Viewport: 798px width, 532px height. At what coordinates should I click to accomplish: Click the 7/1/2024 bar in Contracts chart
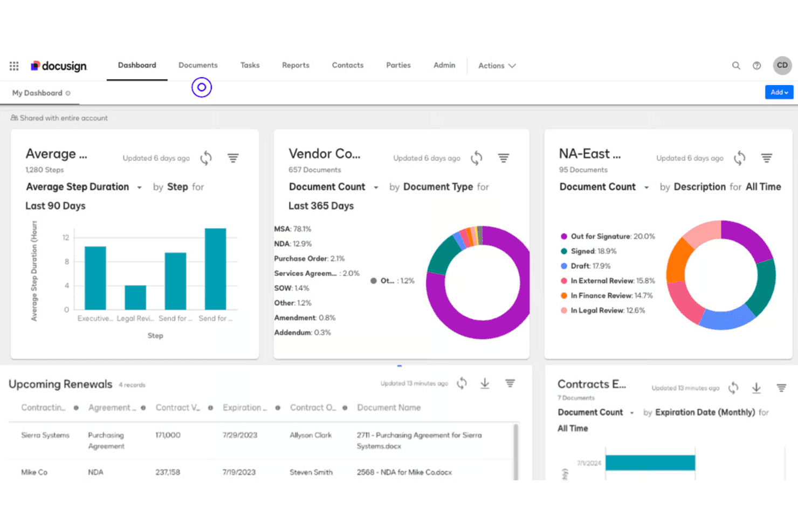tap(650, 462)
